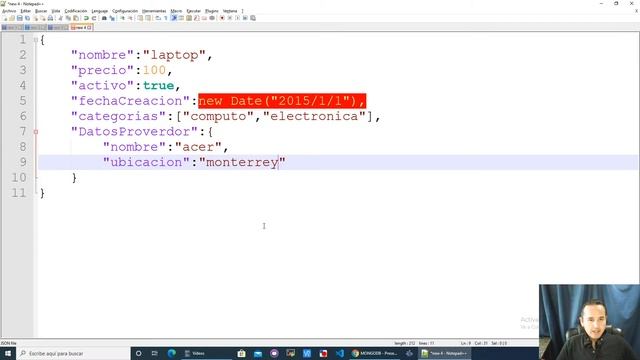Click the Paste toolbar icon
This screenshot has width=640, height=360.
(x=76, y=18)
